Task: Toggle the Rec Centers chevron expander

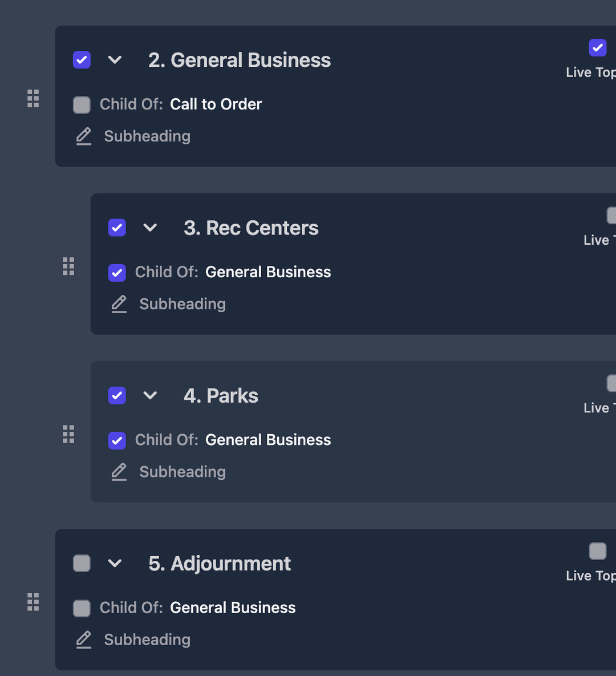Action: (x=150, y=228)
